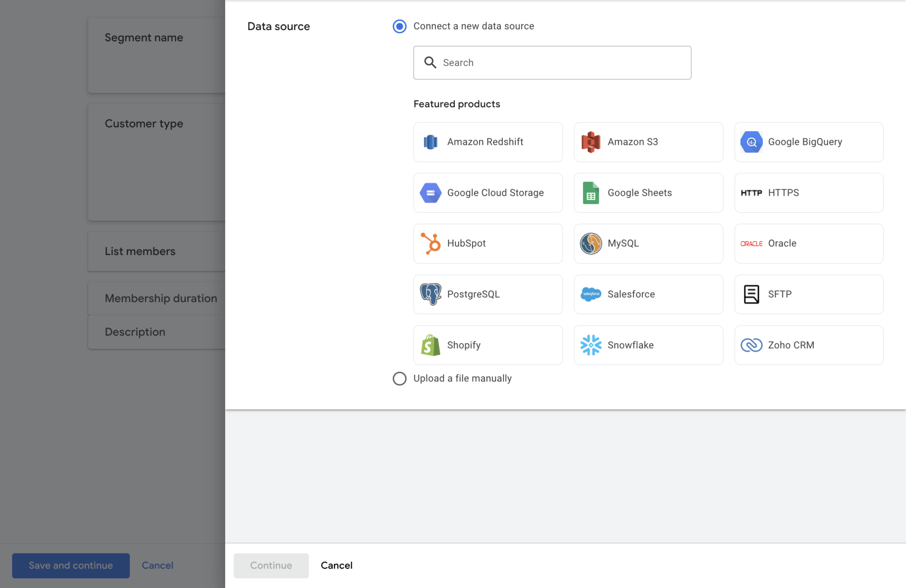The width and height of the screenshot is (906, 588).
Task: Cancel the data source dialog
Action: tap(336, 565)
